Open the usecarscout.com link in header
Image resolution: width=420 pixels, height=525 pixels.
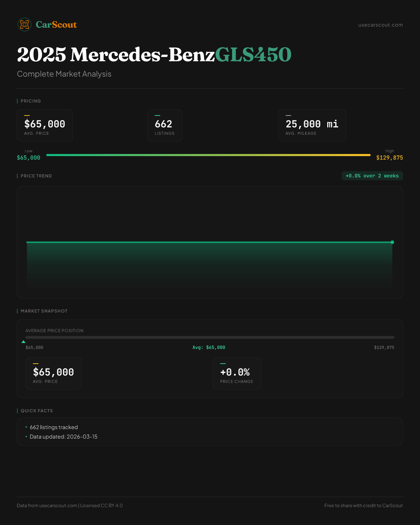pos(380,25)
